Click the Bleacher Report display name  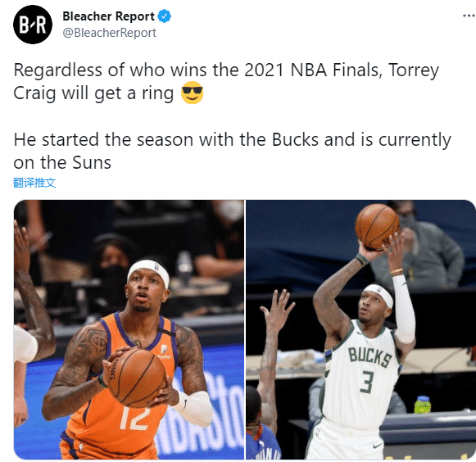point(108,16)
